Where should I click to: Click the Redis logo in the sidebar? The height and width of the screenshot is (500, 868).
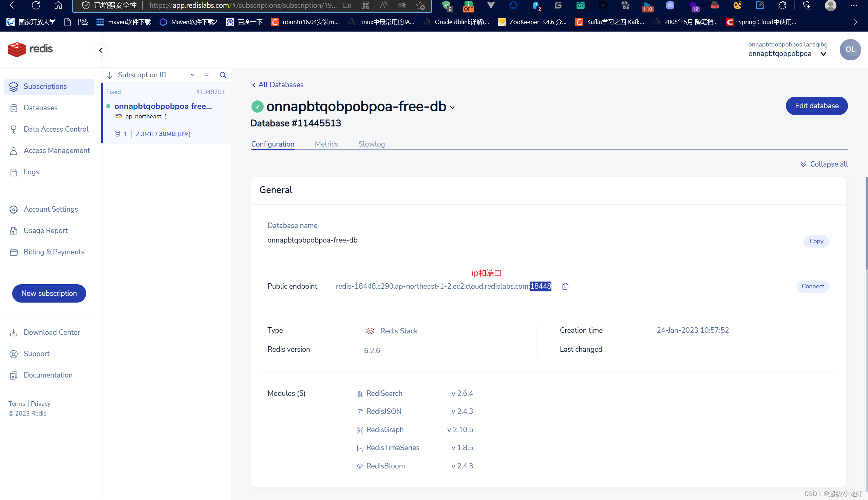click(30, 49)
